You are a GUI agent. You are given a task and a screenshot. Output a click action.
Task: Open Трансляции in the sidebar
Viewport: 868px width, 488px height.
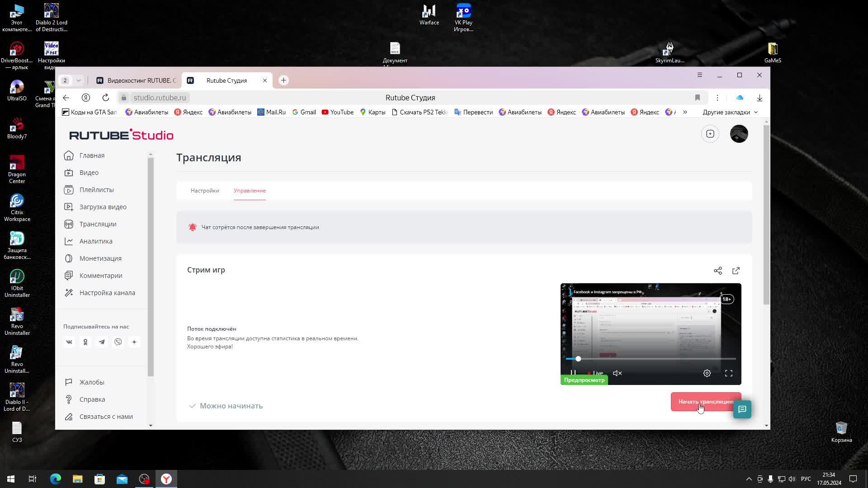pyautogui.click(x=90, y=224)
